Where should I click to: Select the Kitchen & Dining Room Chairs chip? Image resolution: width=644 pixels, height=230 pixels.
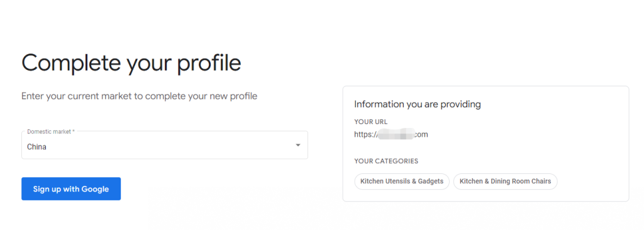click(505, 181)
